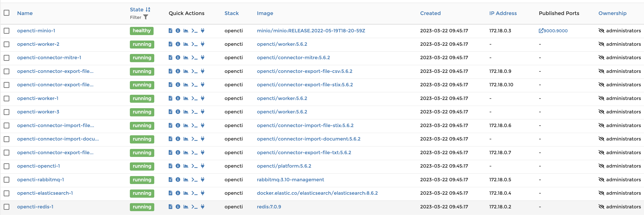644x215 pixels.
Task: Click Published Ports column header
Action: [x=559, y=13]
